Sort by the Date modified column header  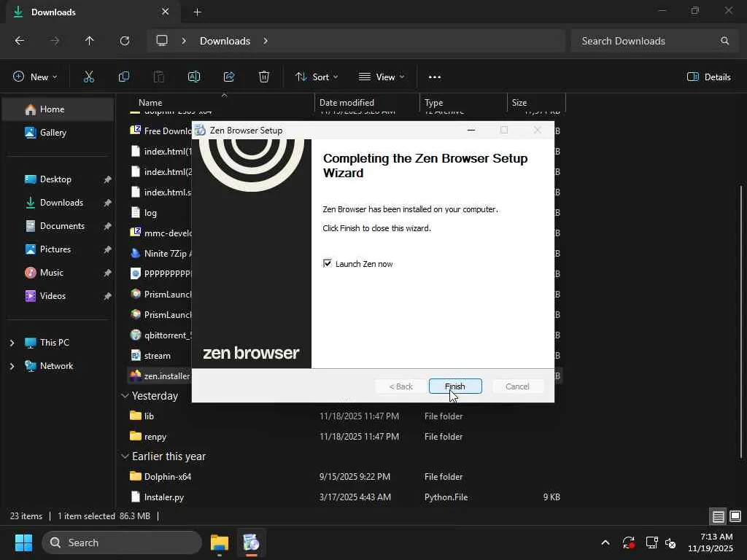click(x=367, y=102)
